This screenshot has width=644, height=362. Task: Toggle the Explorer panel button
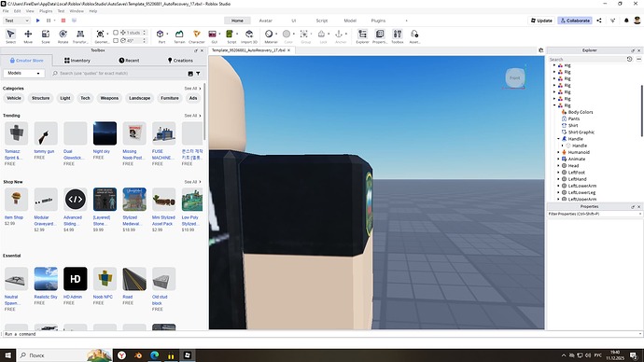(362, 36)
